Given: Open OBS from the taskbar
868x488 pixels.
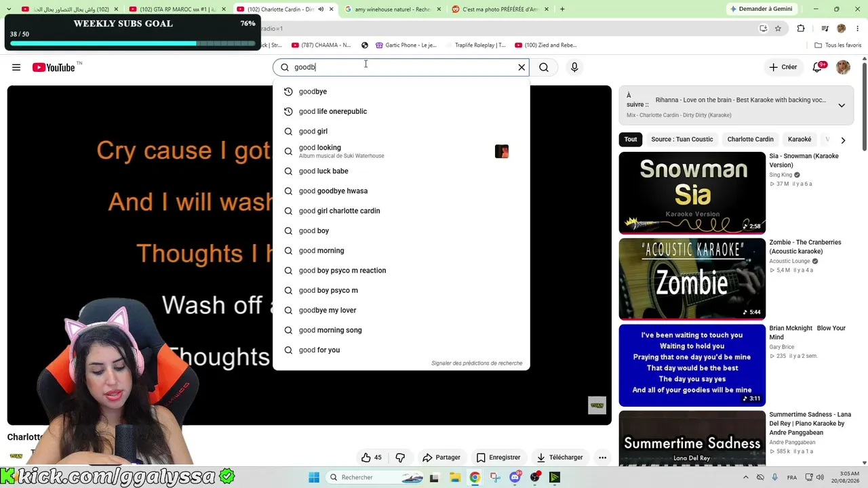Looking at the screenshot, I should [x=535, y=477].
